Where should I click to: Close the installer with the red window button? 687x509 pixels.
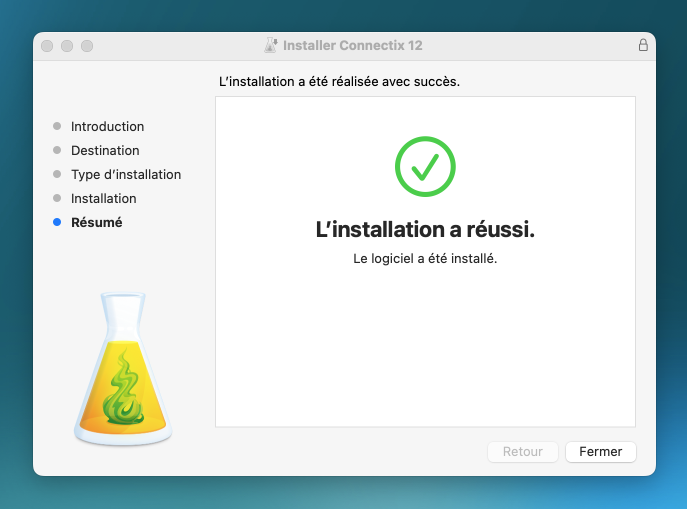click(47, 46)
